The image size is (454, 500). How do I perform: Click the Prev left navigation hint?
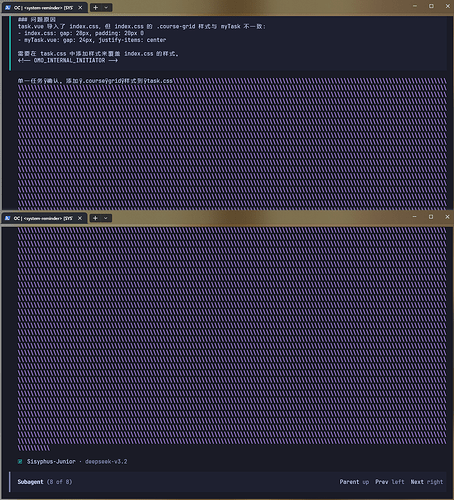390,482
